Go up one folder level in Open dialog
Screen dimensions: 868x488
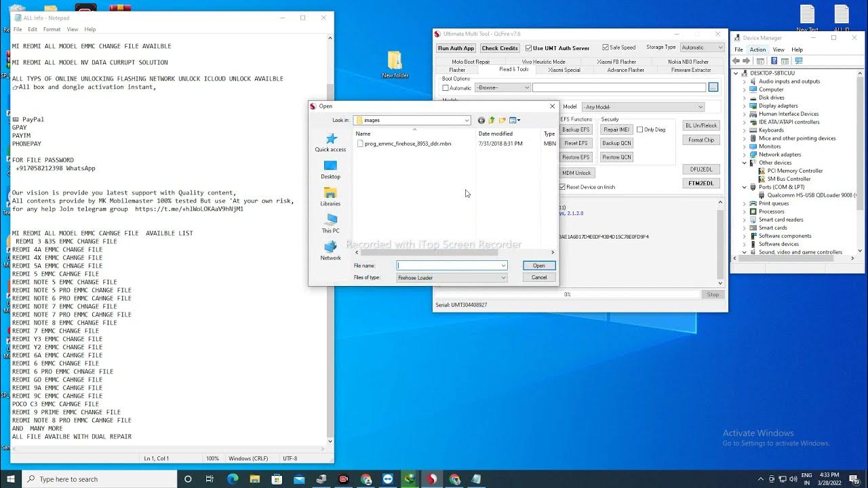click(492, 120)
